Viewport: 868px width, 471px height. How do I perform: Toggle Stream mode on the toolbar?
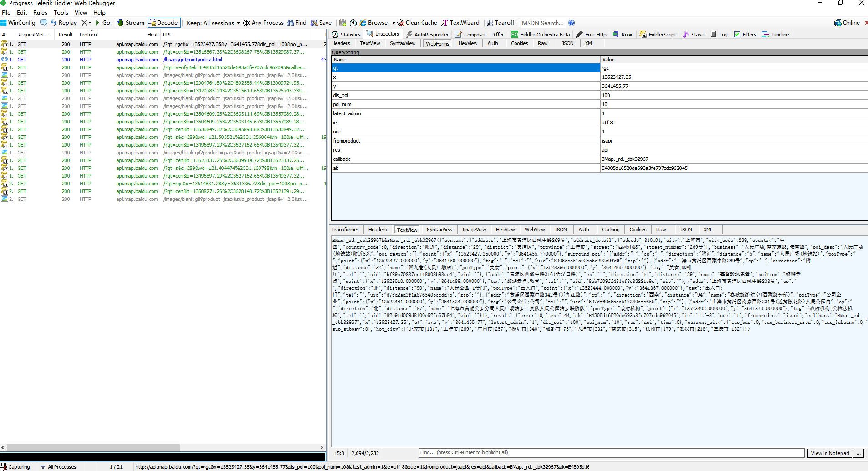click(x=131, y=23)
